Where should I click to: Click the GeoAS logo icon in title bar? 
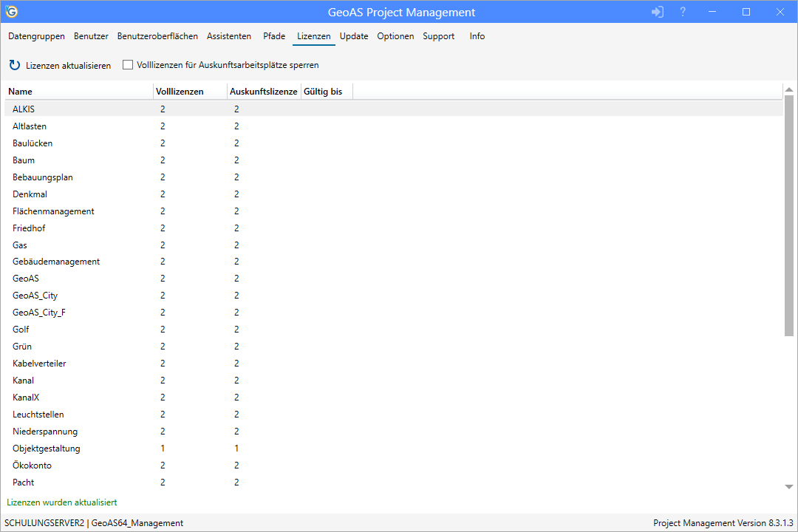pyautogui.click(x=12, y=11)
